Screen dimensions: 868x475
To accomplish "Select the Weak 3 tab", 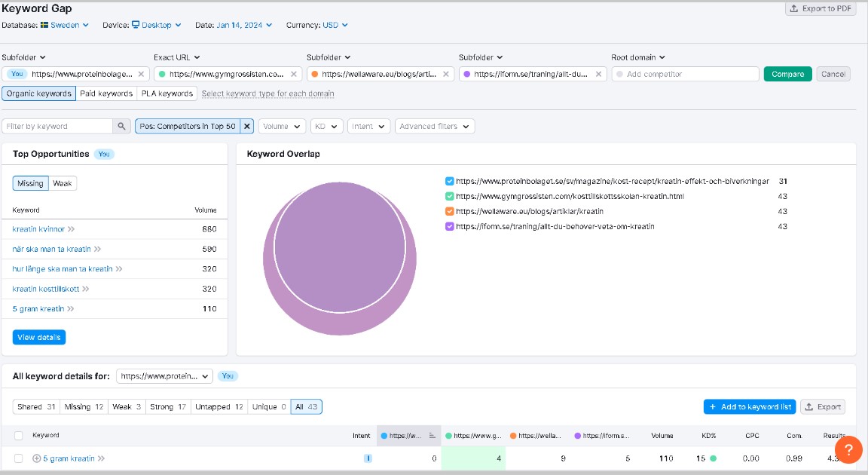I will (127, 407).
